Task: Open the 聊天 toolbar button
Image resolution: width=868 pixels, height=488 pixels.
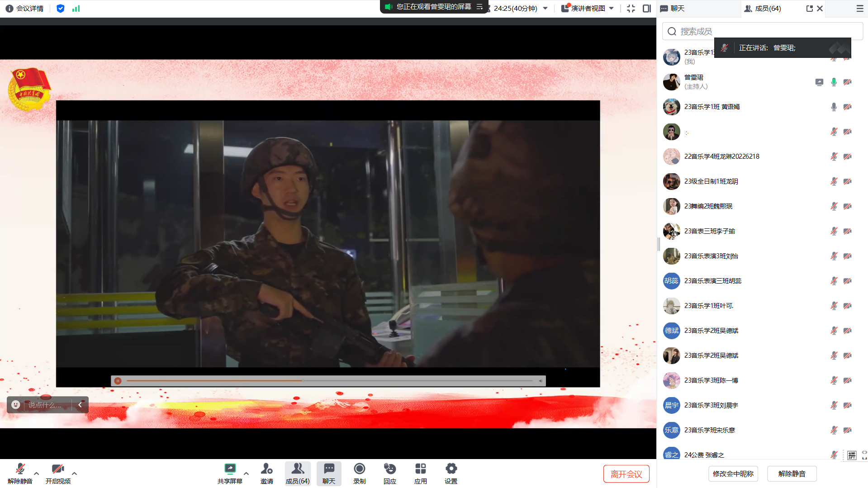Action: click(329, 474)
